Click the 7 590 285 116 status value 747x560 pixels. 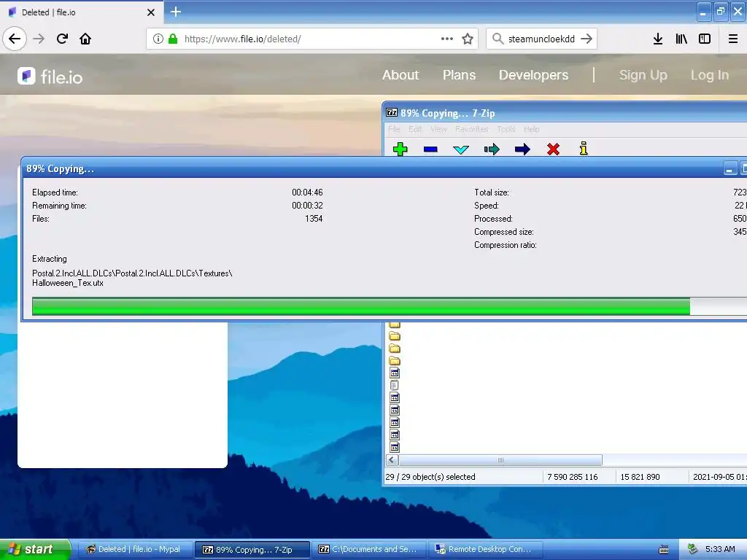pyautogui.click(x=572, y=477)
